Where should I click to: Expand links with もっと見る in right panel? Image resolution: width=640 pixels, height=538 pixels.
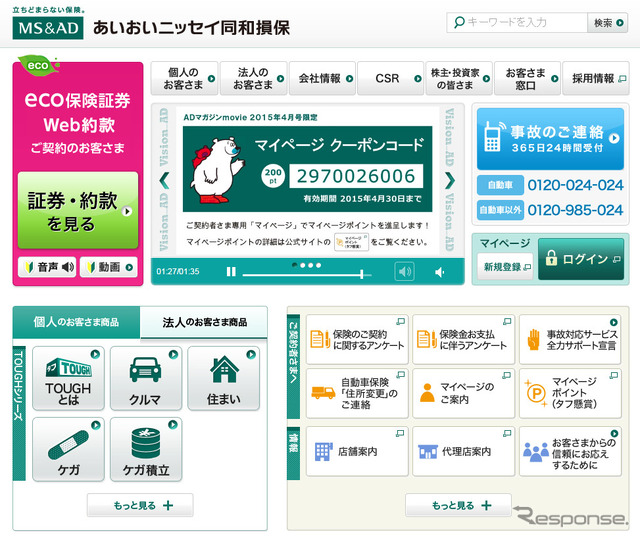coord(458,505)
